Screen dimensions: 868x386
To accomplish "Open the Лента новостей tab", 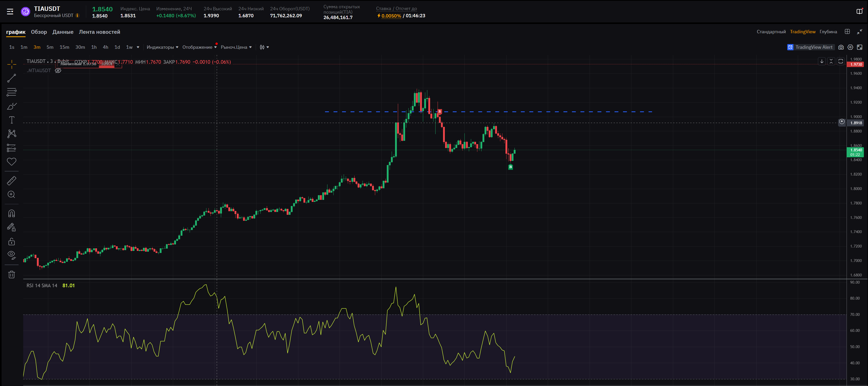I will pyautogui.click(x=99, y=32).
